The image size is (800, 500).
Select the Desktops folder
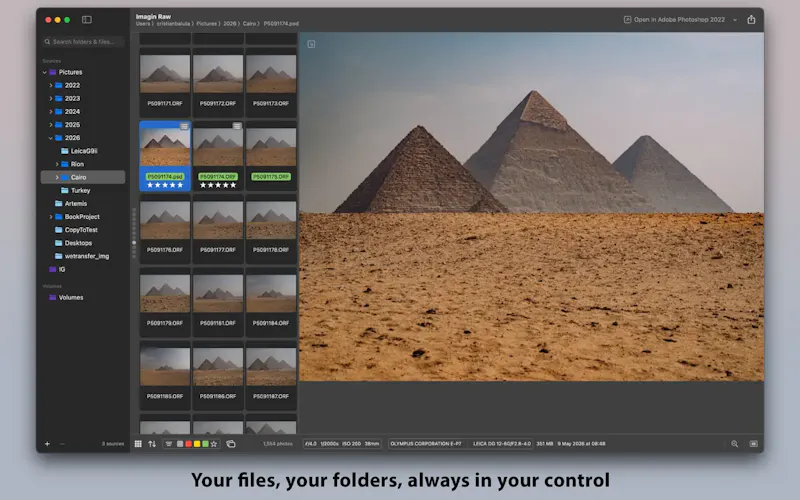[x=83, y=243]
